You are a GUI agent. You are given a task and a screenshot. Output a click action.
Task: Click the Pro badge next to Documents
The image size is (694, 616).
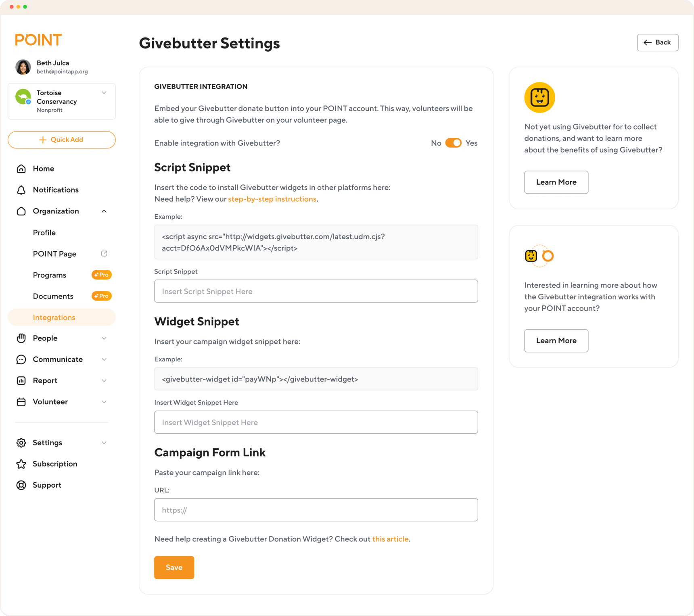(101, 296)
